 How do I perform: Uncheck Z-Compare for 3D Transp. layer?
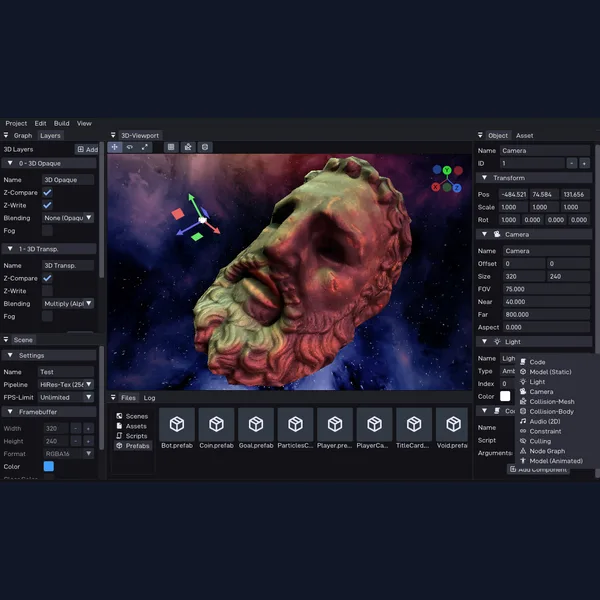[x=47, y=278]
